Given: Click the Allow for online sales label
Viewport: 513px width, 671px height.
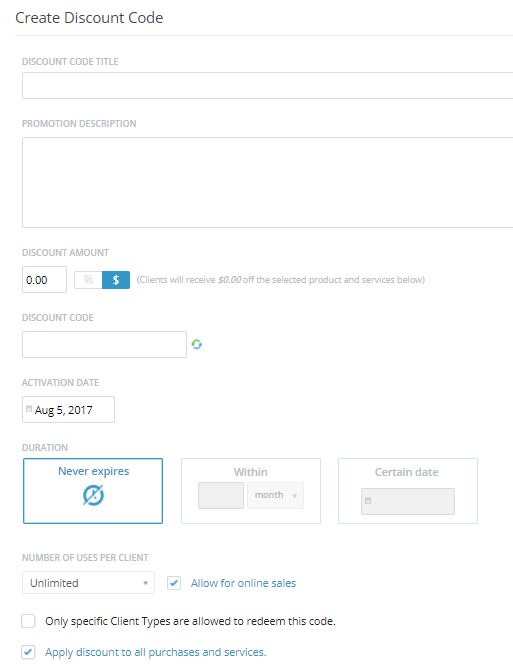Looking at the screenshot, I should pyautogui.click(x=243, y=583).
